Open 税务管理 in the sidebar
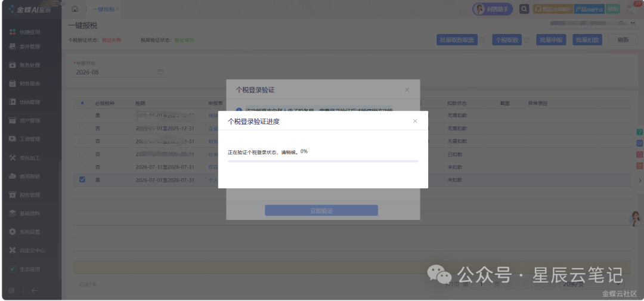This screenshot has height=301, width=644. coord(24,195)
